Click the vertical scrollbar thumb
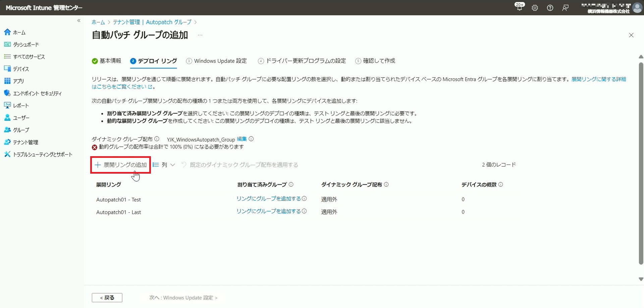 (x=641, y=163)
